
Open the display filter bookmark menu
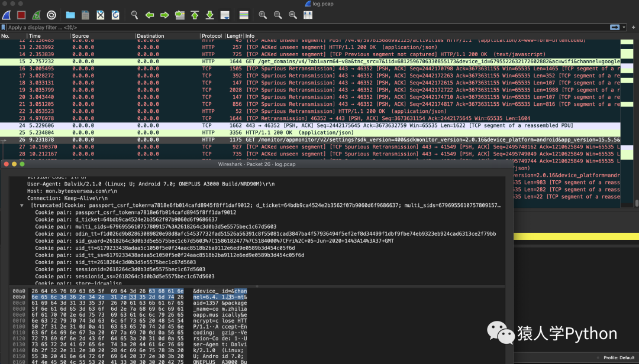pyautogui.click(x=4, y=27)
